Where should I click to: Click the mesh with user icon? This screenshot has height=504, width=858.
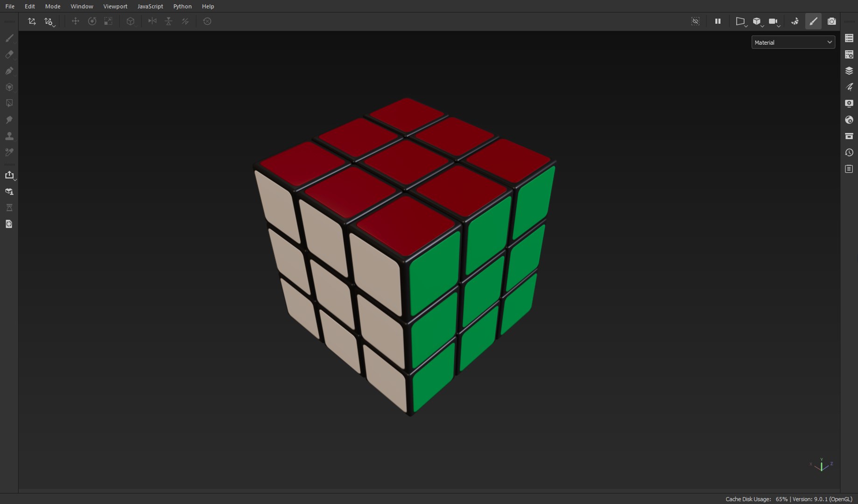(x=9, y=191)
